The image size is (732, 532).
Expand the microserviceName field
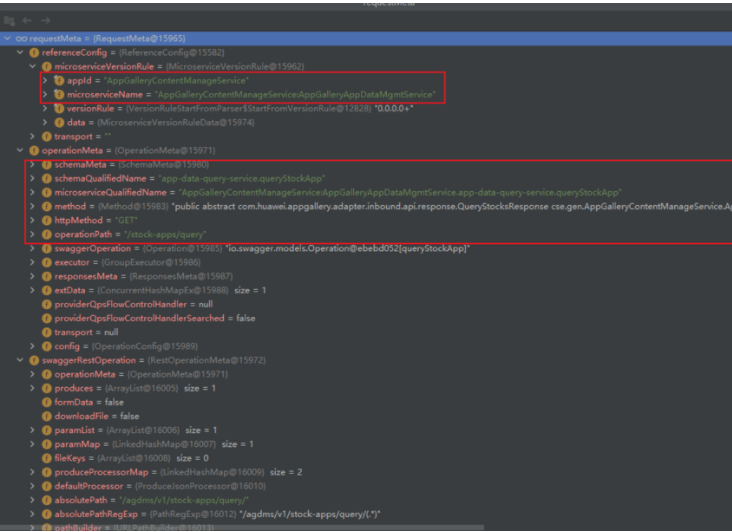pos(45,94)
